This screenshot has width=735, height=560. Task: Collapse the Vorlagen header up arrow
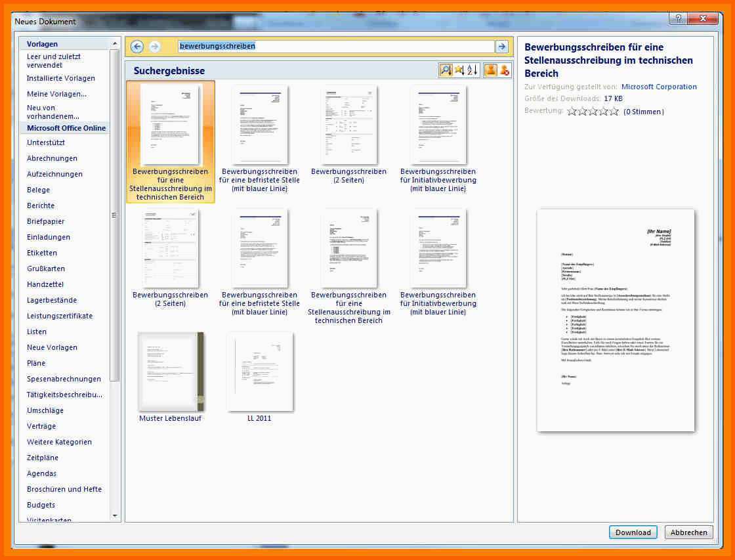point(115,43)
